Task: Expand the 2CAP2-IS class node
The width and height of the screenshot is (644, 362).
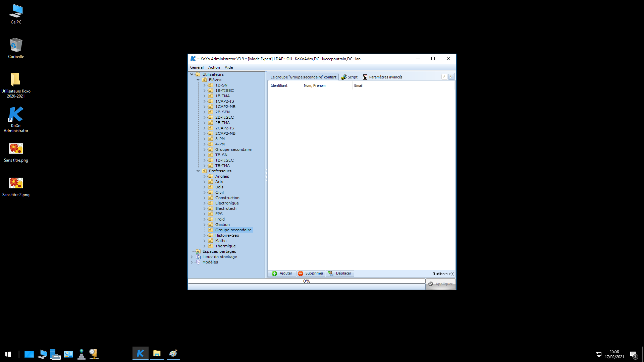Action: [x=204, y=128]
